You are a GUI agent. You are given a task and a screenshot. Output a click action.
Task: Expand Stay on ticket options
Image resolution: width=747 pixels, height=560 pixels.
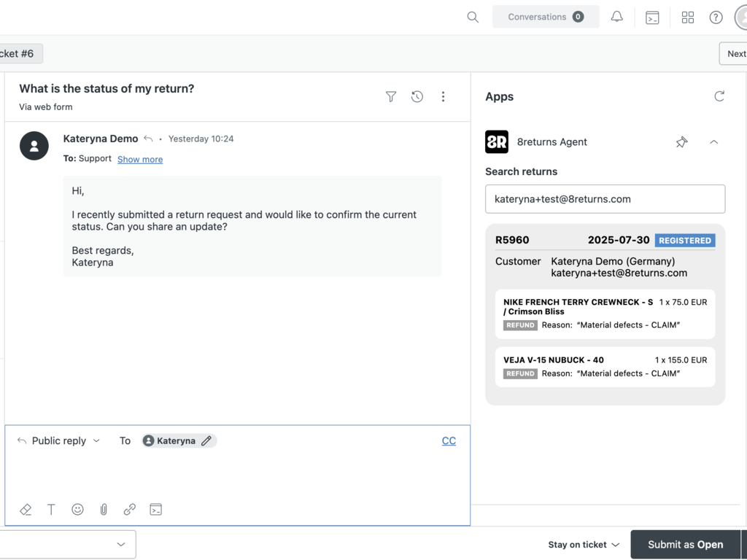pos(584,545)
